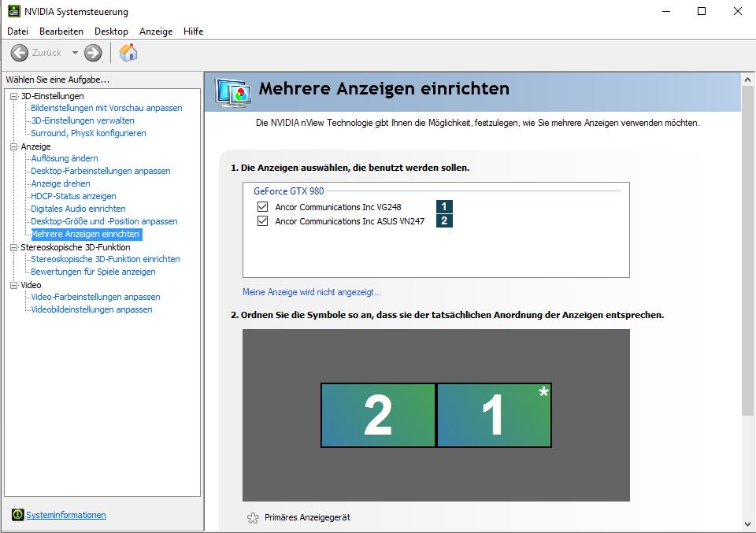
Task: Toggle the ASUS VN247 display checkbox
Action: [x=262, y=220]
